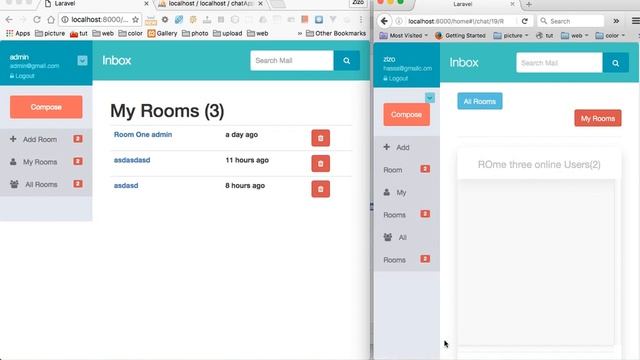The width and height of the screenshot is (640, 360).
Task: Click the settings gear extension icon in Chrome
Action: click(165, 20)
